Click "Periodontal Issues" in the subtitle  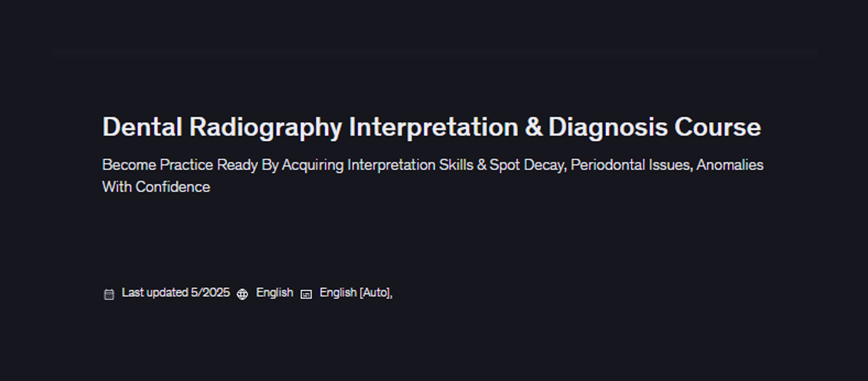point(631,165)
